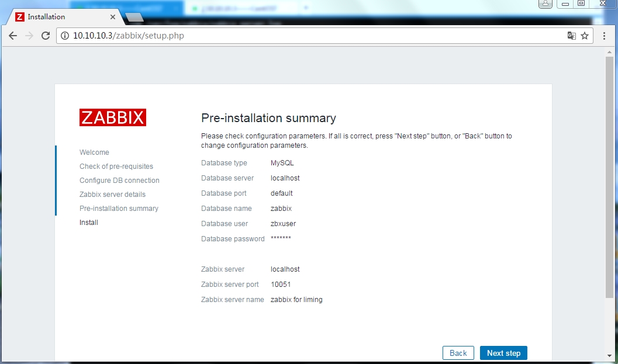
Task: Open translate page icon in address bar
Action: click(571, 36)
